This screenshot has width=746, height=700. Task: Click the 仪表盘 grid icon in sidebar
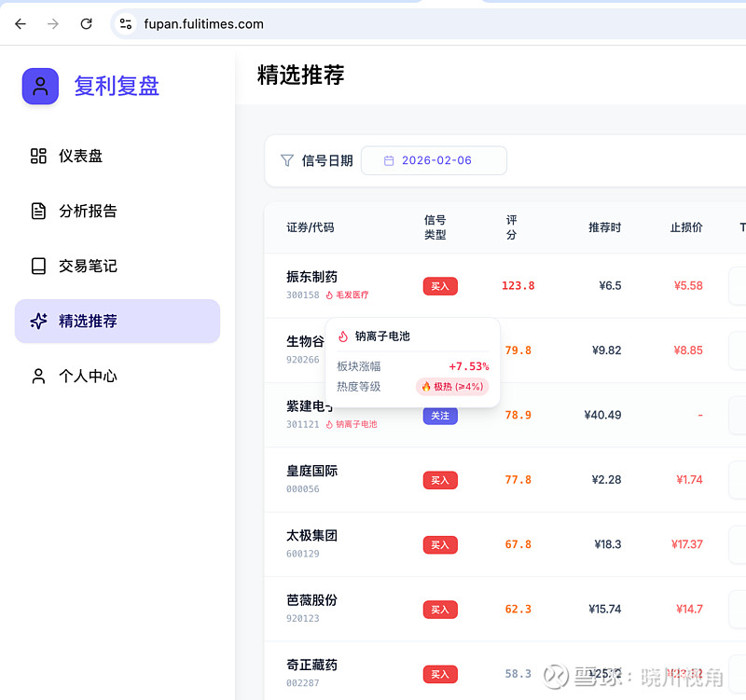click(x=38, y=156)
